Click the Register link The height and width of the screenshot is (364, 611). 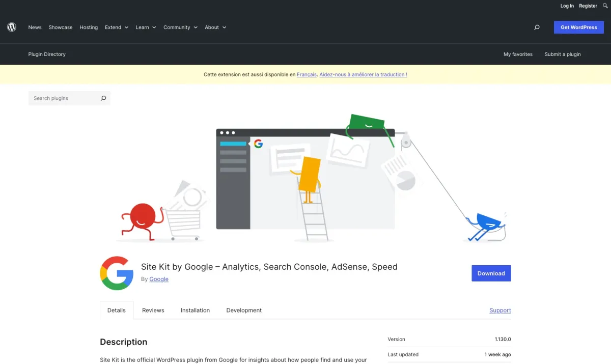tap(588, 6)
